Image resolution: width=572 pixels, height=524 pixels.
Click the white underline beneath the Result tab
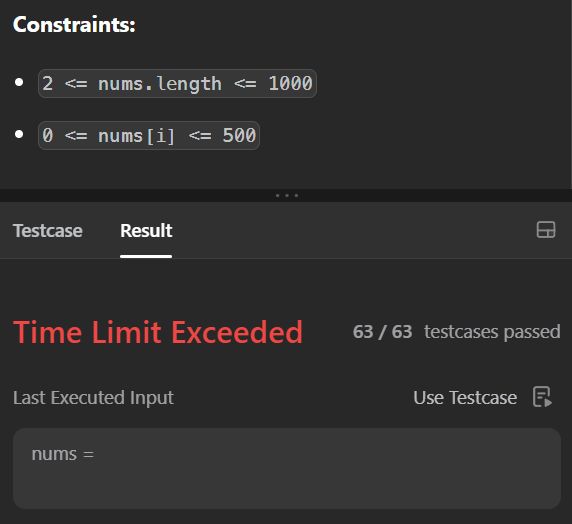point(146,257)
